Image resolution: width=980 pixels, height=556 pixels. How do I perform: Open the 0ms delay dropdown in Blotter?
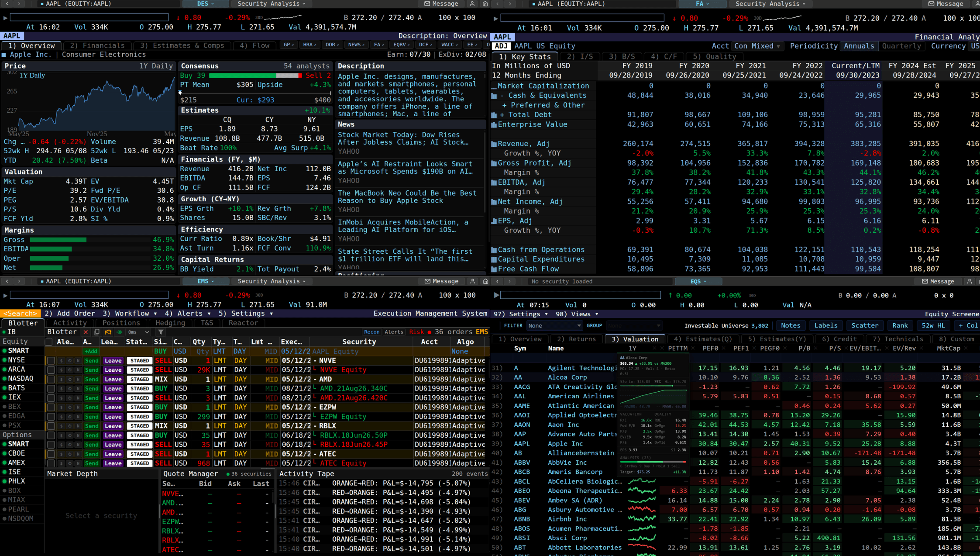tap(139, 332)
